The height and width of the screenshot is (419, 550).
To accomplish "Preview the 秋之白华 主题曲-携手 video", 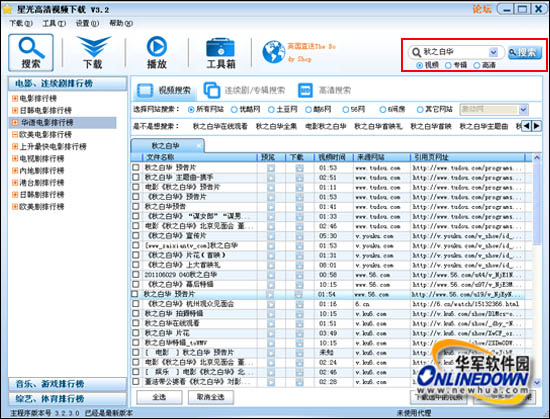I will coord(271,178).
